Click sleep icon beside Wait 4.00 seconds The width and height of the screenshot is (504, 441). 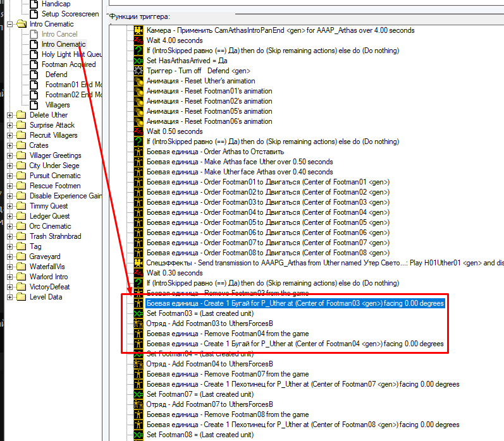[x=138, y=40]
